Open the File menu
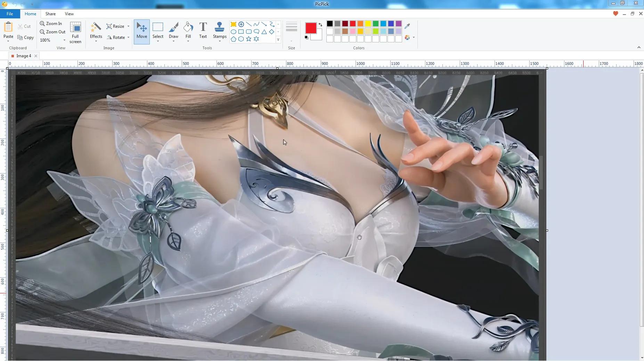The height and width of the screenshot is (361, 644). tap(10, 14)
